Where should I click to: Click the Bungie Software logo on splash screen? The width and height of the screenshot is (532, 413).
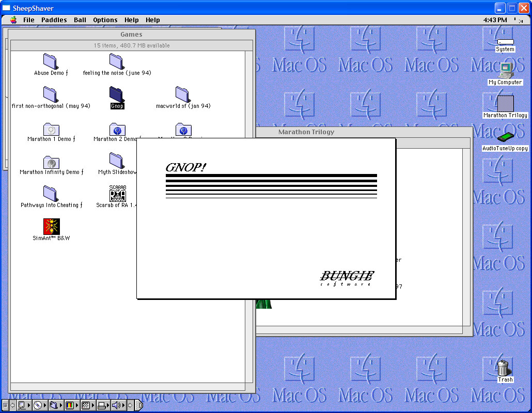click(x=347, y=278)
